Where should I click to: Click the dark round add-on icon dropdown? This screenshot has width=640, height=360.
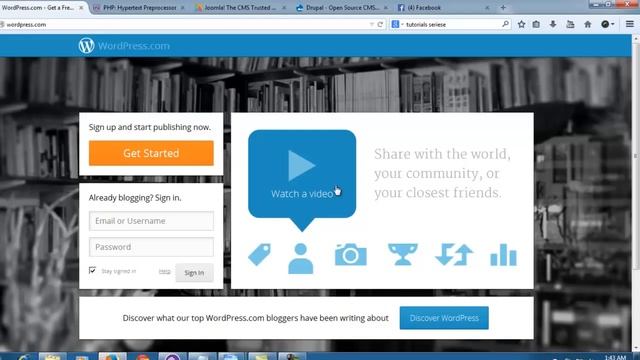coord(607,24)
